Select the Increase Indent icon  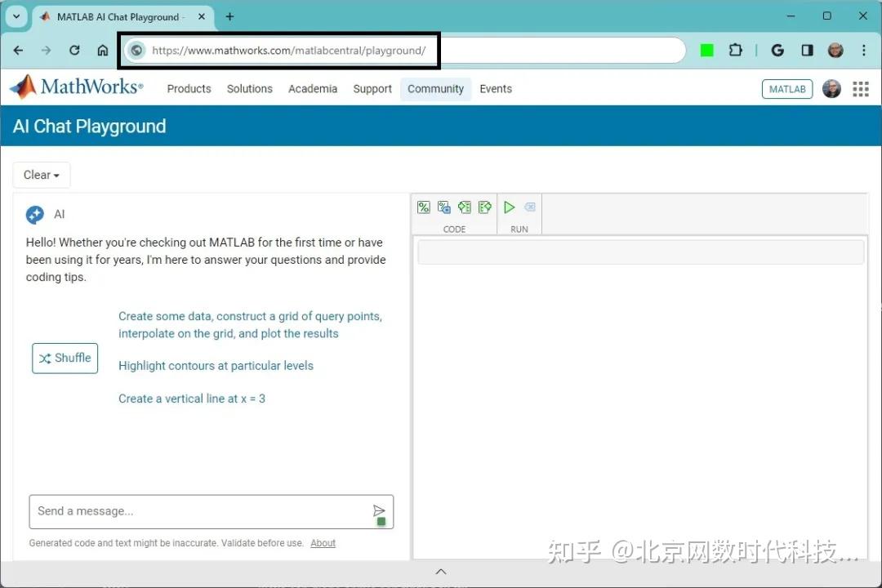(465, 207)
